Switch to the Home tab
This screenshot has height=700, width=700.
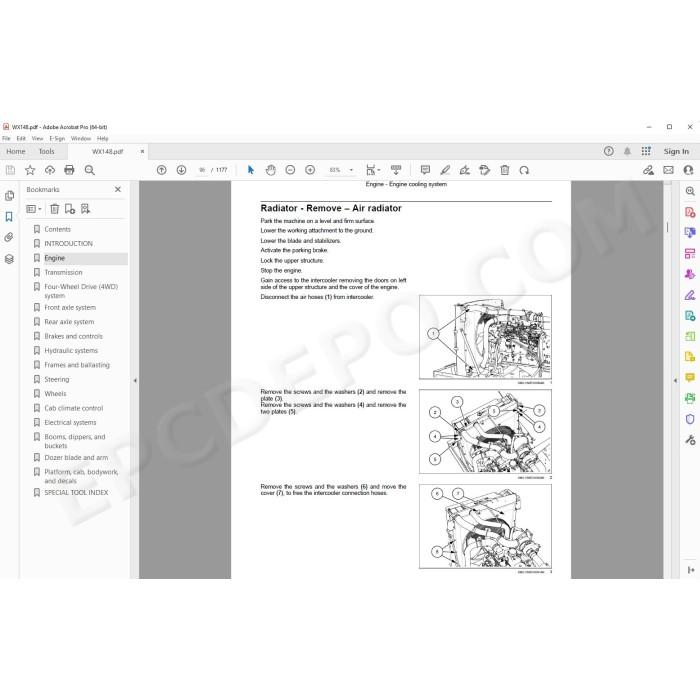pyautogui.click(x=16, y=151)
